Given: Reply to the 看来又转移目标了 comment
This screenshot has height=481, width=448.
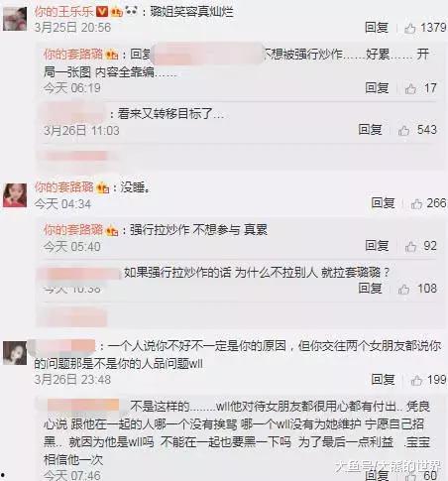Looking at the screenshot, I should [370, 130].
